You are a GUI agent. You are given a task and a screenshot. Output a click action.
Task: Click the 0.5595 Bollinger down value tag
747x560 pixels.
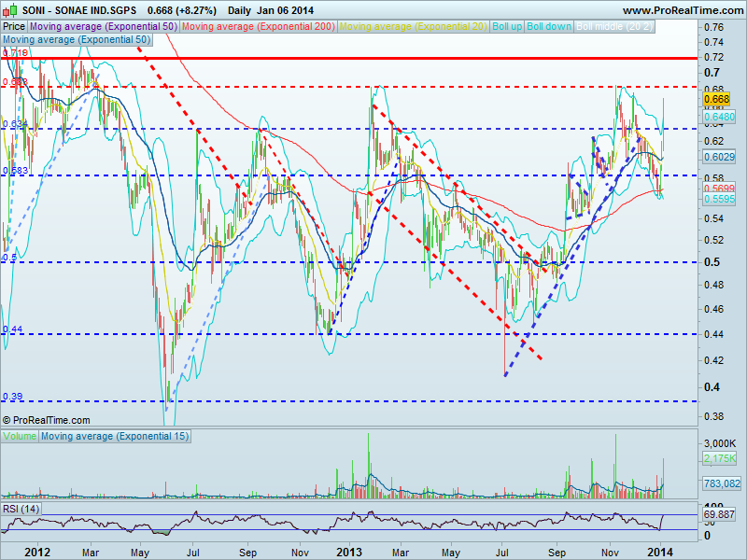point(719,199)
